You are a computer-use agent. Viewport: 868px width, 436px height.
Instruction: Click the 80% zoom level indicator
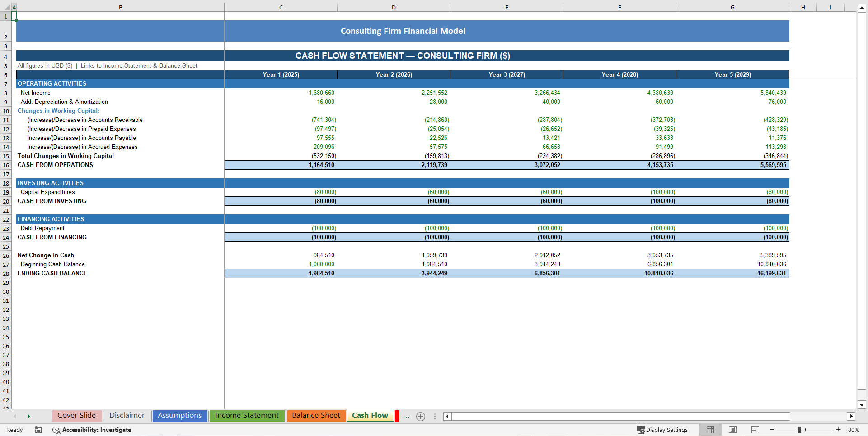pos(855,430)
